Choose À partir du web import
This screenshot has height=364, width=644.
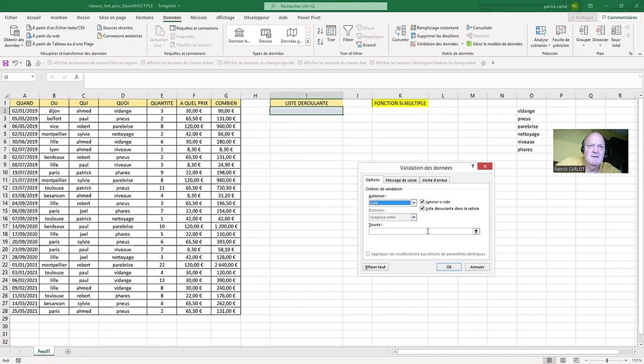coord(42,36)
